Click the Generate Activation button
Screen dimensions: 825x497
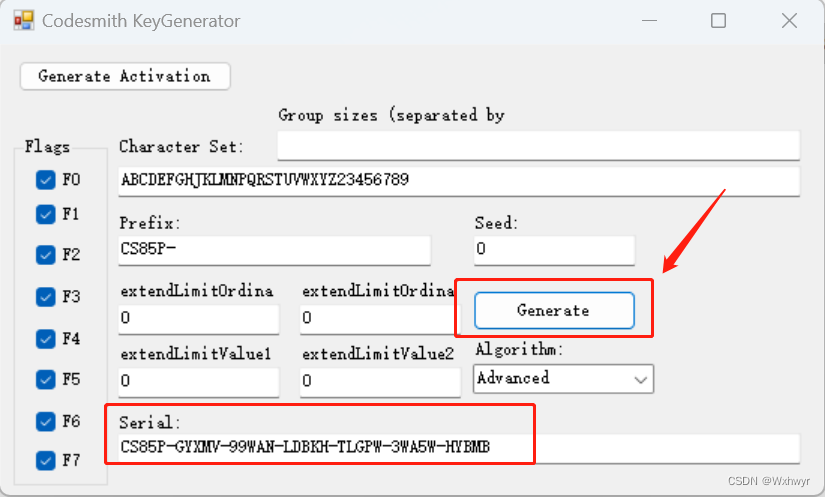coord(125,76)
